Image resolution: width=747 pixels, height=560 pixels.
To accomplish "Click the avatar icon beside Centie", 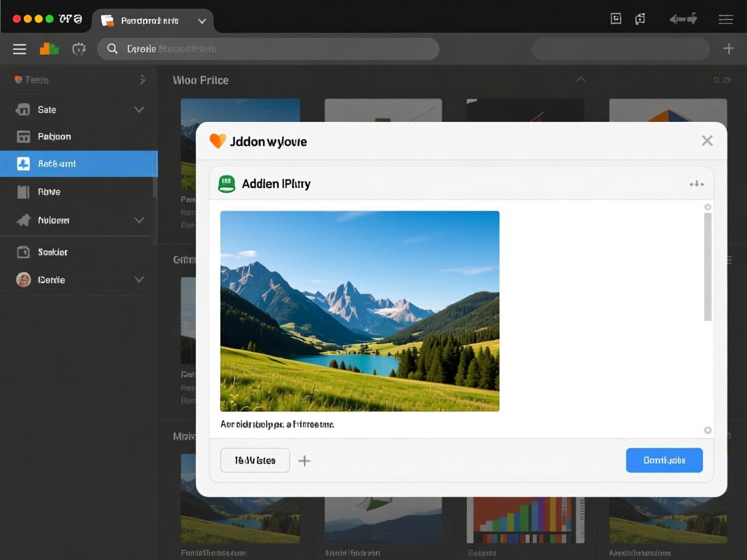I will point(23,280).
